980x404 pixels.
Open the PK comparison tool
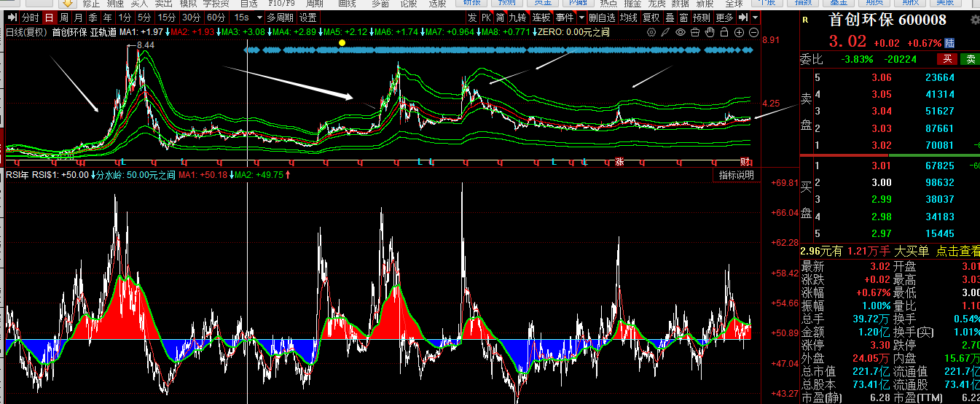(487, 17)
